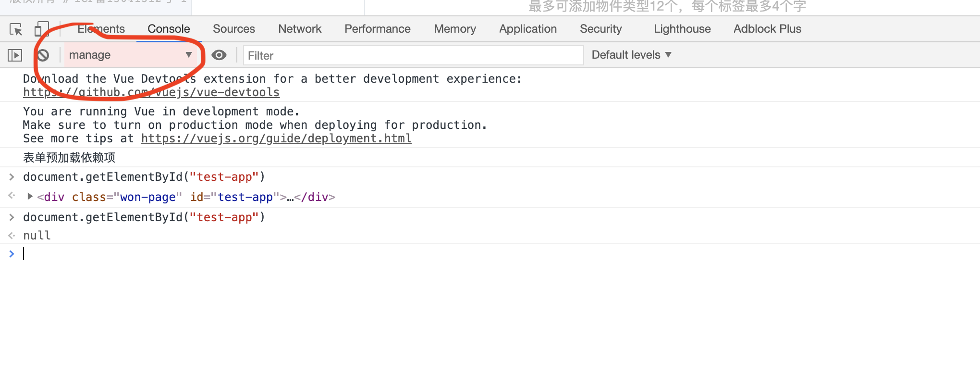Viewport: 980px width, 377px height.
Task: Clear the console with the ban icon
Action: pyautogui.click(x=43, y=55)
